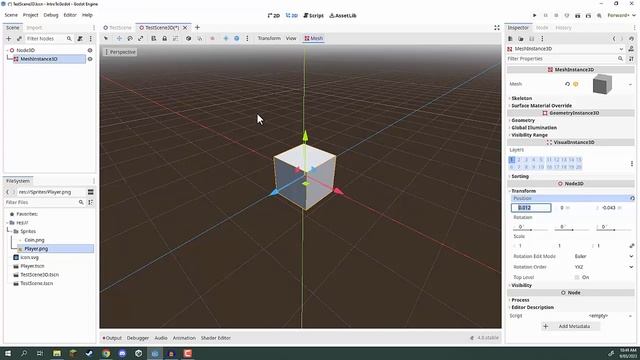Toggle visibility eye of Node3D
This screenshot has width=640, height=360.
(x=90, y=50)
